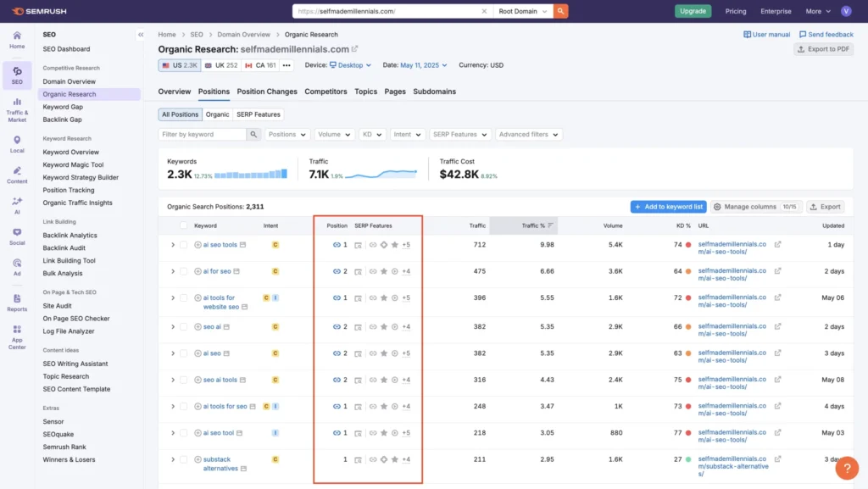Click the Add to keyword list button

[x=668, y=206]
